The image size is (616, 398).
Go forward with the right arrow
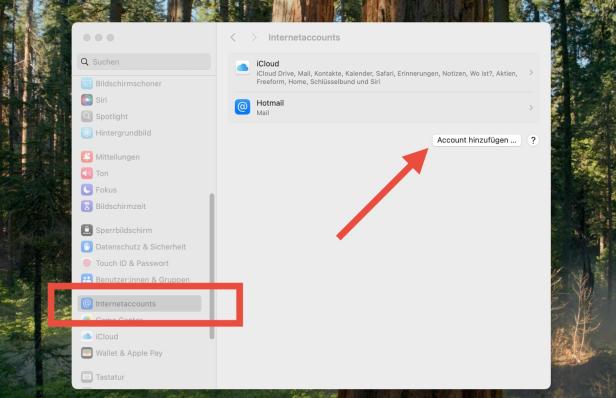click(254, 37)
